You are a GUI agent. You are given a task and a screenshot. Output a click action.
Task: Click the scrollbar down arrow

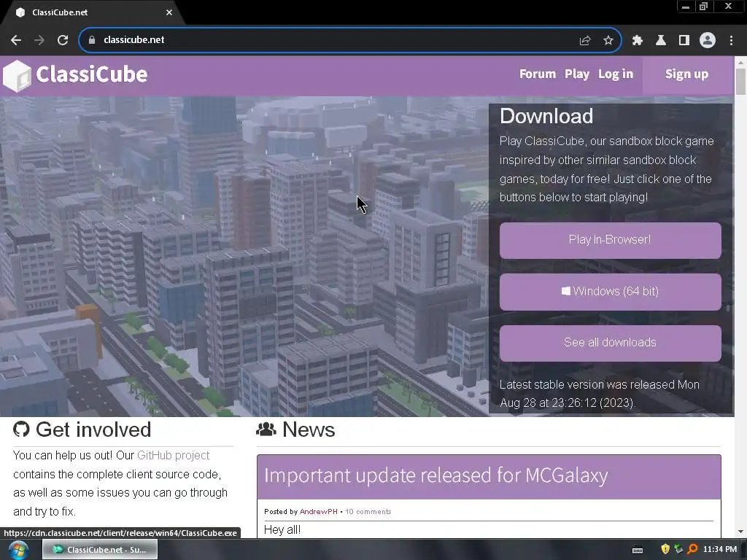(740, 532)
